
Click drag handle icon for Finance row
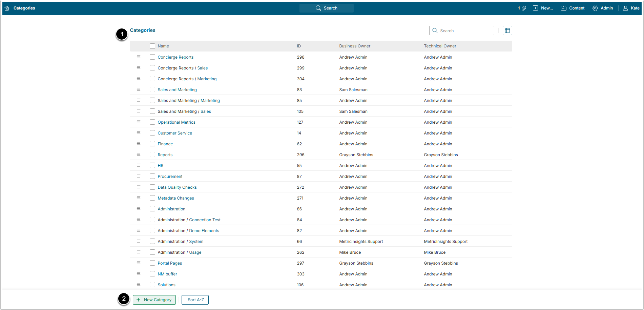point(139,144)
